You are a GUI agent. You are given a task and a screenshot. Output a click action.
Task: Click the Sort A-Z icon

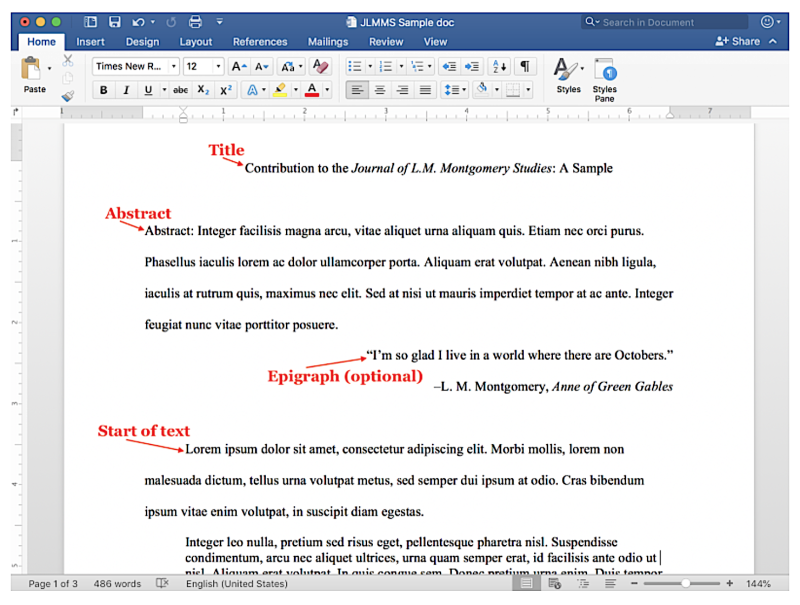tap(498, 66)
